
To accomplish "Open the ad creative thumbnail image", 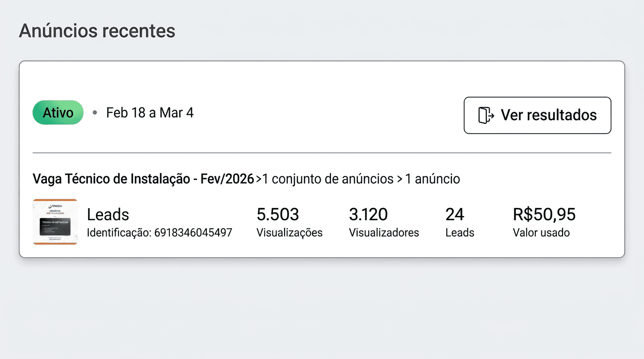I will click(55, 222).
